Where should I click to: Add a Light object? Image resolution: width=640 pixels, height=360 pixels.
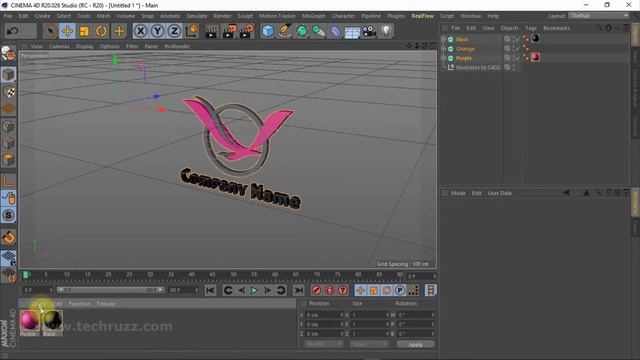(x=386, y=31)
